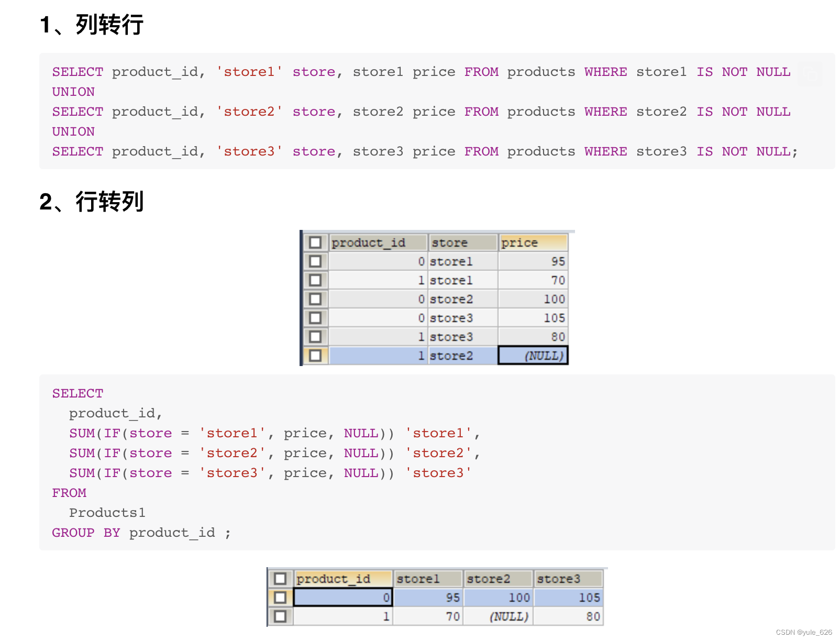Select product_id 1 cell in result table
Image resolution: width=840 pixels, height=641 pixels.
click(x=343, y=616)
